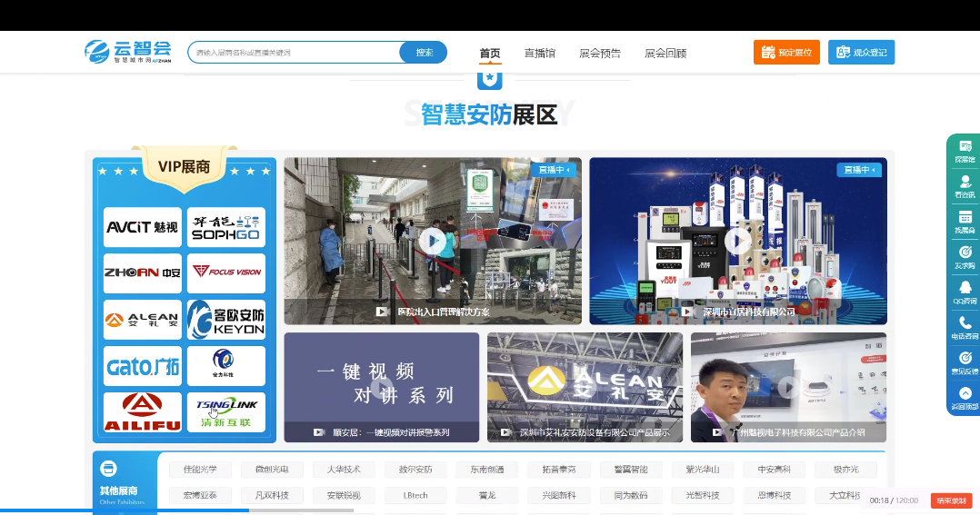Image resolution: width=980 pixels, height=515 pixels.
Task: Go to the 首页 tab
Action: [x=490, y=53]
